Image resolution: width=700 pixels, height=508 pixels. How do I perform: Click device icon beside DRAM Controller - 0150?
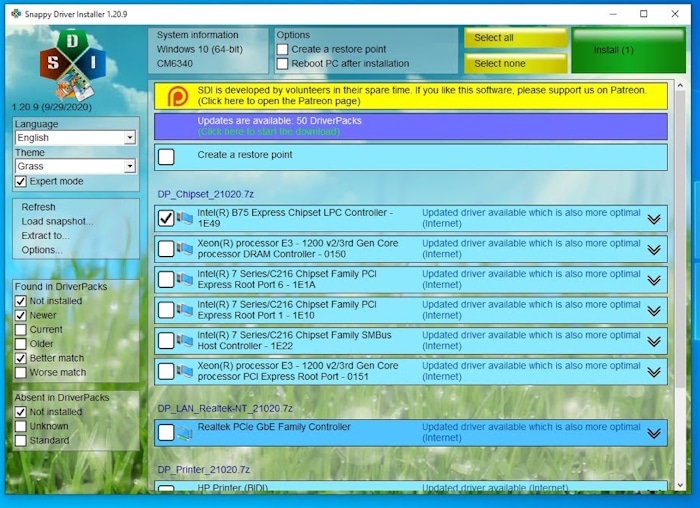click(185, 249)
